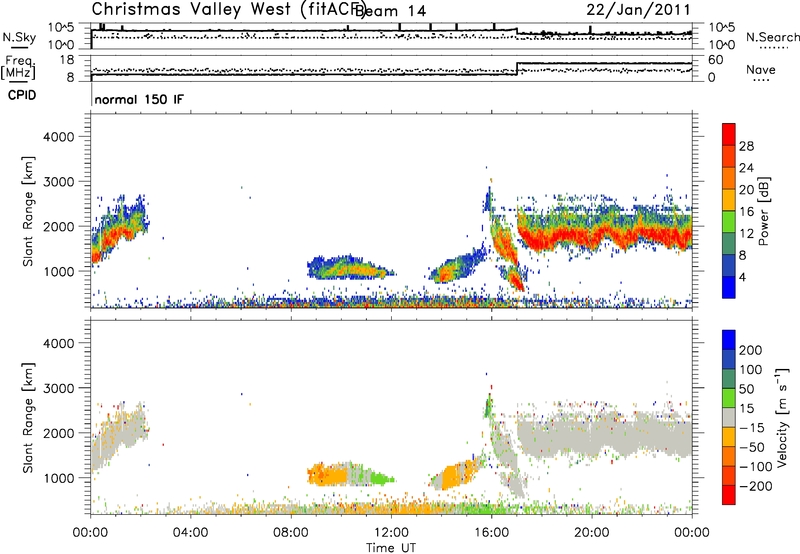Click the orange velocity patch near 09:00–10:00

[329, 476]
